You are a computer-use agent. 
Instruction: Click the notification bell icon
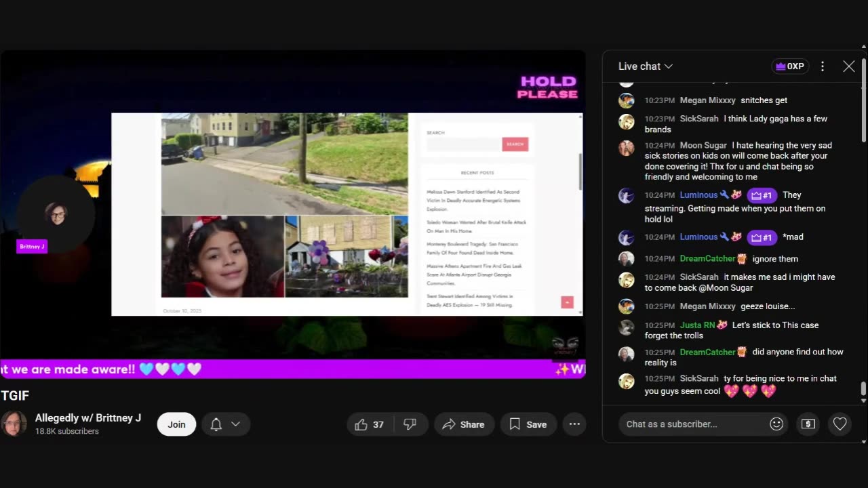tap(216, 424)
